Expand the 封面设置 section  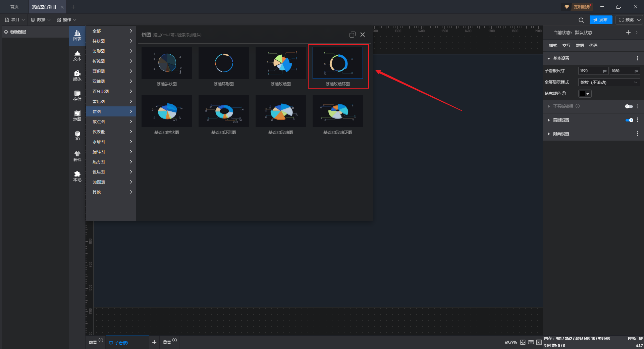549,134
